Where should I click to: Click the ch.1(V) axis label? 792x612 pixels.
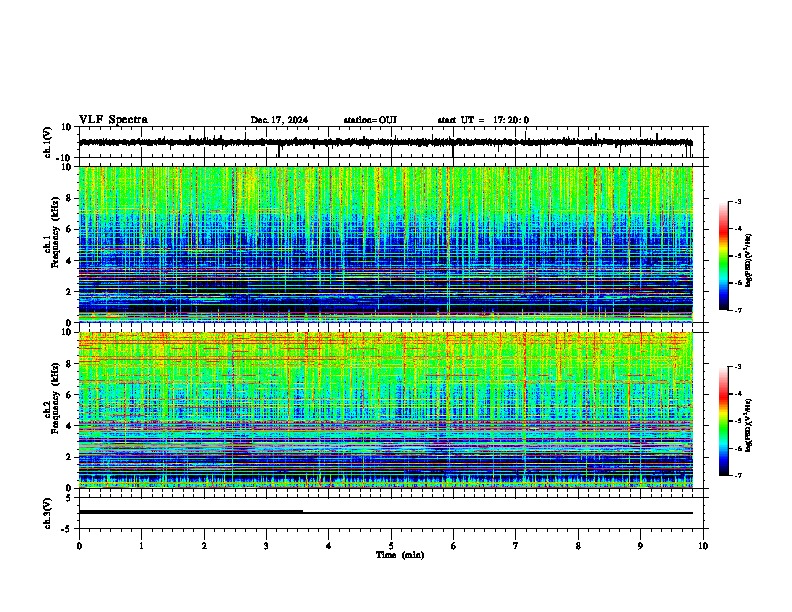coord(48,142)
